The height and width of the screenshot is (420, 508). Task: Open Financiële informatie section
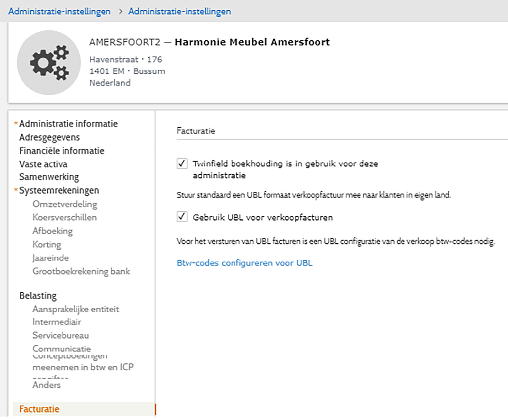pos(62,151)
